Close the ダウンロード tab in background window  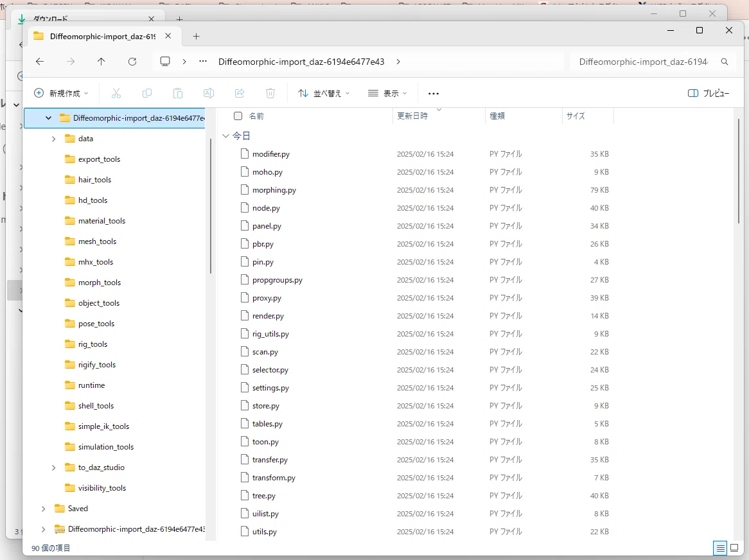(x=152, y=19)
